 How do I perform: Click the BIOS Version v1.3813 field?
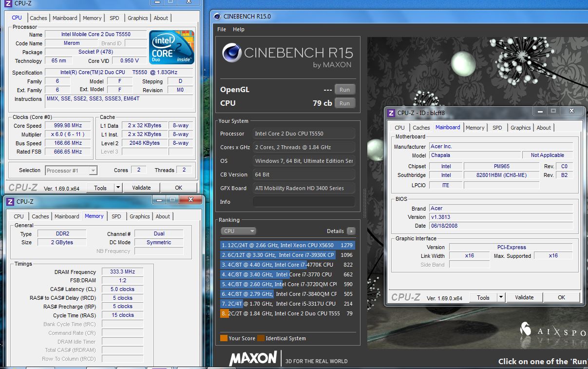click(501, 217)
